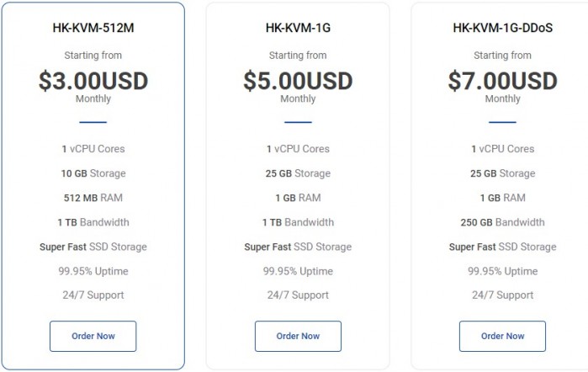The height and width of the screenshot is (372, 588).
Task: Click the HK-KVM-1G-DDoS plan heading
Action: click(502, 28)
